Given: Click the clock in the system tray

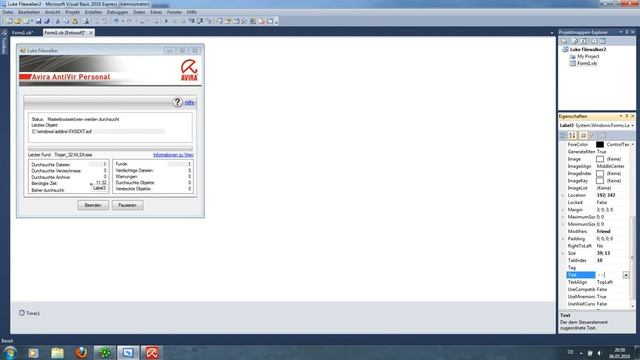Looking at the screenshot, I should [620, 353].
